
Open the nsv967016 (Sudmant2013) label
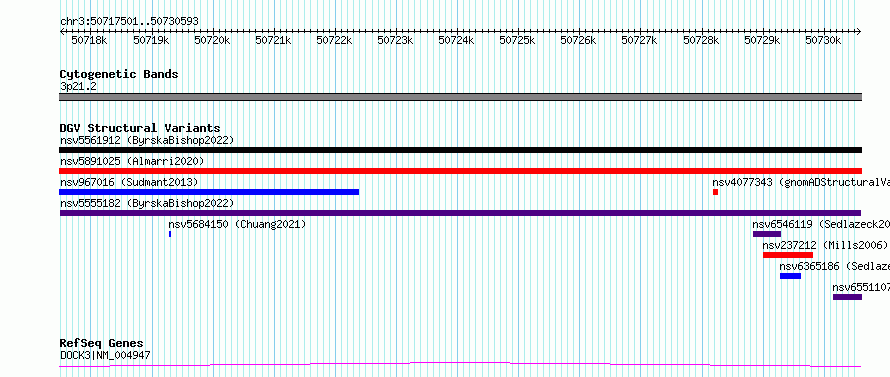click(129, 182)
